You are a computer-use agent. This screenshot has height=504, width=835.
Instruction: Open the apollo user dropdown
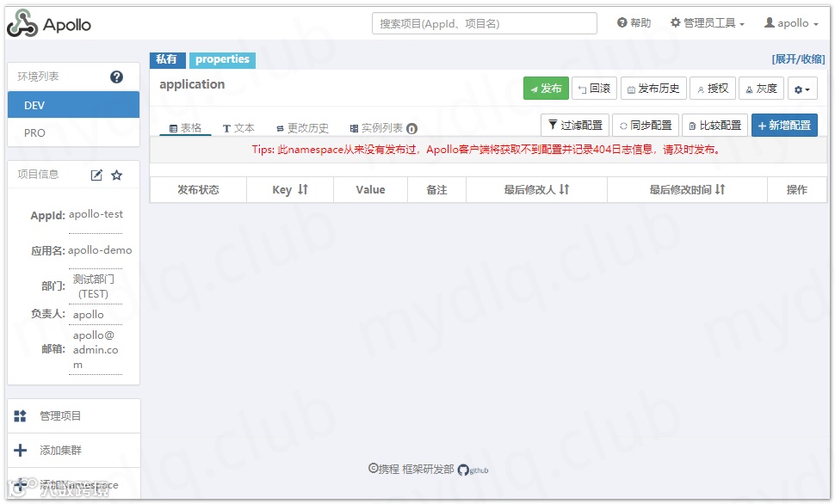[791, 23]
